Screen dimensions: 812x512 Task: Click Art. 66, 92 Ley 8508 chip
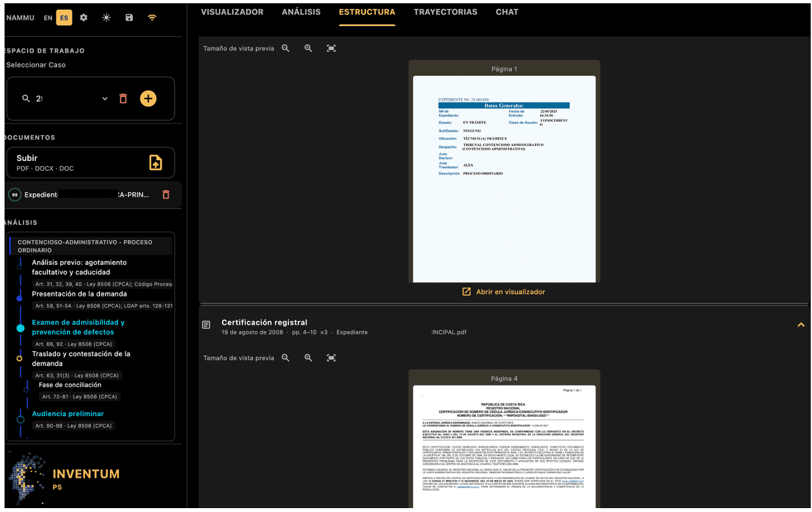pos(73,344)
